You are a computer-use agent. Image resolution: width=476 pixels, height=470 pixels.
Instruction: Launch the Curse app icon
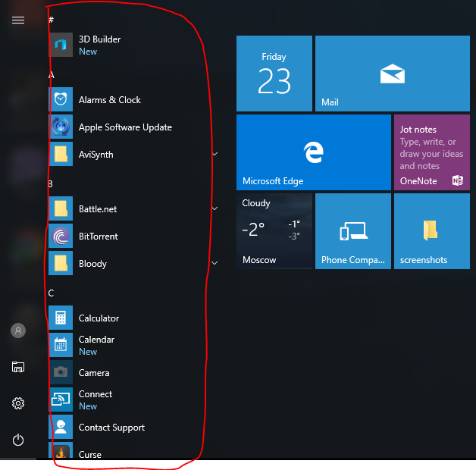pos(61,450)
